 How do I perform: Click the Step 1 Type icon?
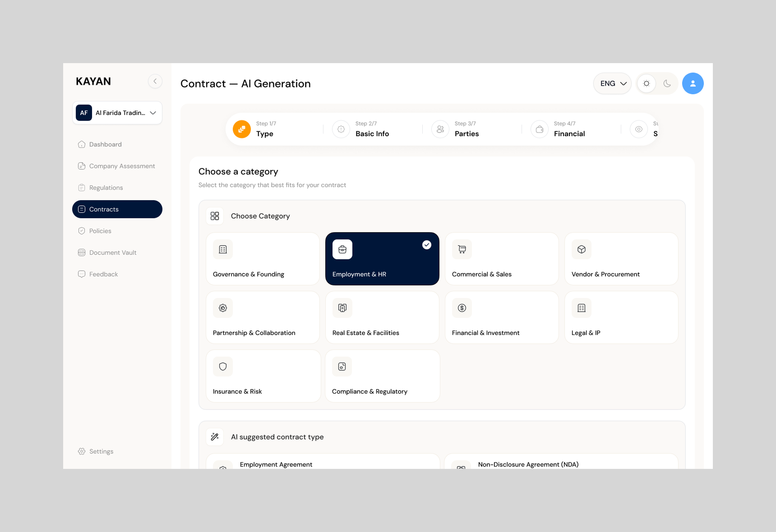pos(242,129)
